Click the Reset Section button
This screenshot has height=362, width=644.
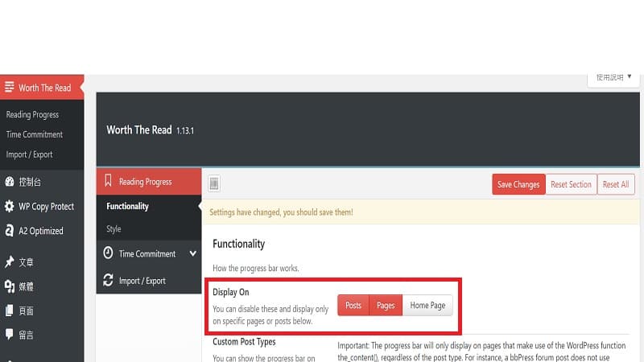[x=571, y=184]
